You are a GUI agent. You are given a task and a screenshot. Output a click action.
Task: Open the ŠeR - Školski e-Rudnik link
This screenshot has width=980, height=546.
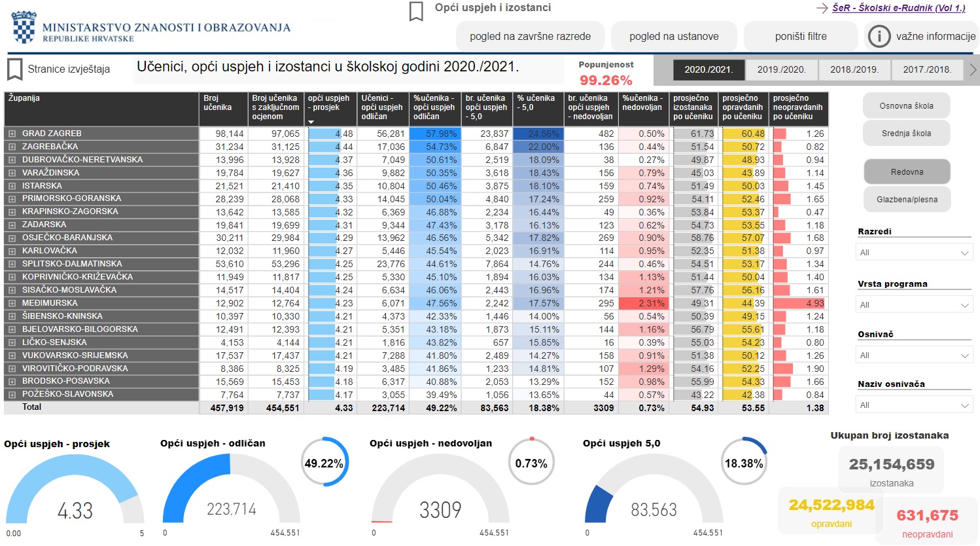coord(899,8)
